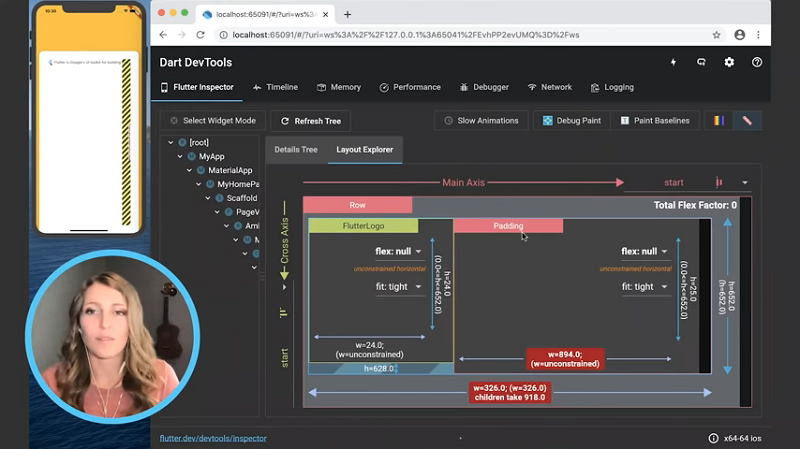Click the info icon beside x64-64 ios
Image resolution: width=800 pixels, height=449 pixels.
(x=713, y=438)
